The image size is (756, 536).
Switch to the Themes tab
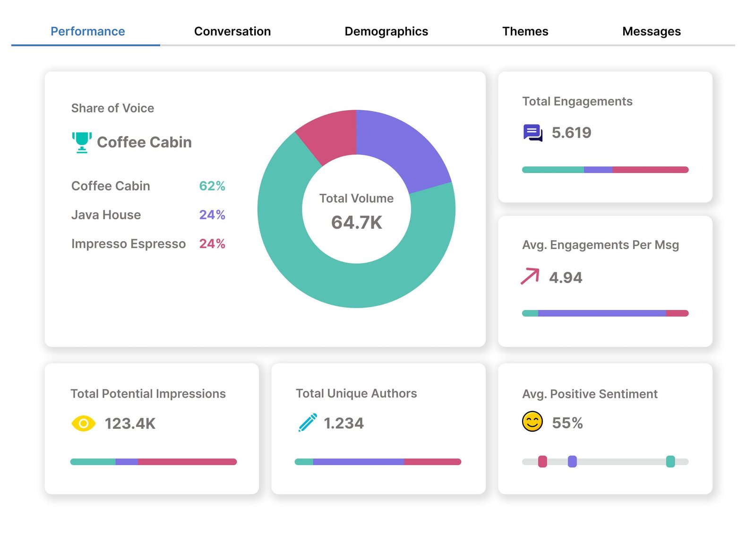point(525,31)
